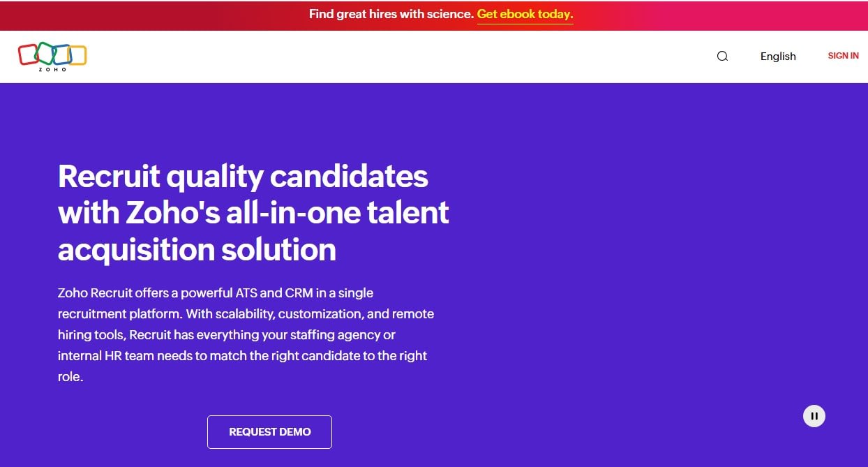Click the hero headline text

pos(253,213)
